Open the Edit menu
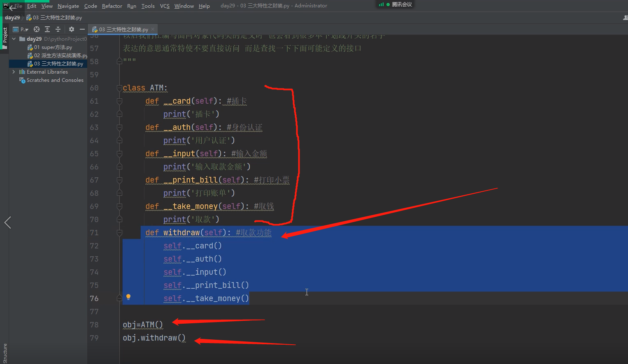Viewport: 628px width, 364px height. click(x=32, y=6)
